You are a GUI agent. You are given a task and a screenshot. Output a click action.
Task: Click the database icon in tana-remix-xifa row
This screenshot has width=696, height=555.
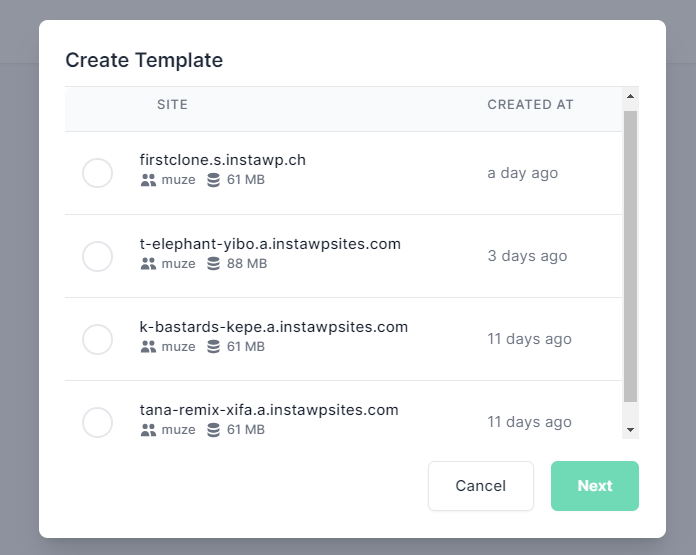tap(214, 429)
